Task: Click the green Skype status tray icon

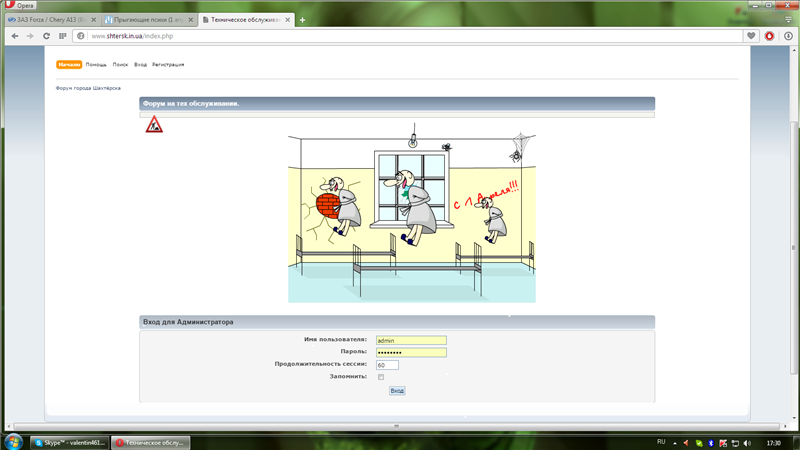Action: (699, 443)
